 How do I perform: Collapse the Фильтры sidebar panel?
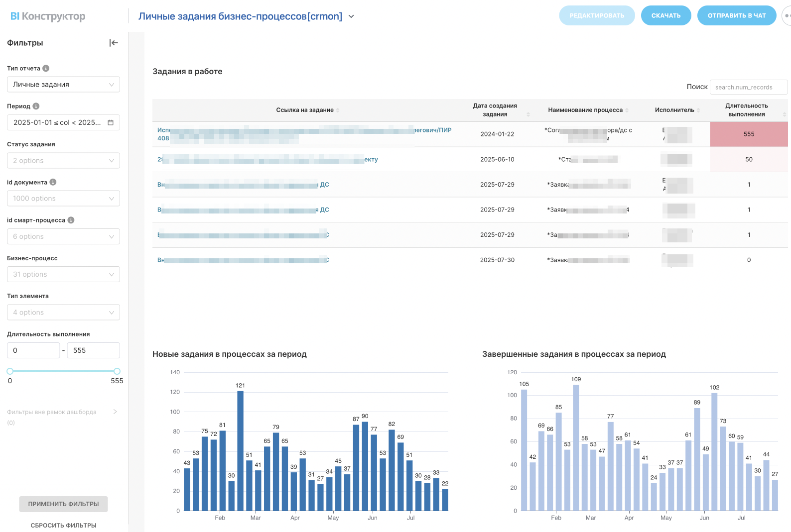pos(114,43)
